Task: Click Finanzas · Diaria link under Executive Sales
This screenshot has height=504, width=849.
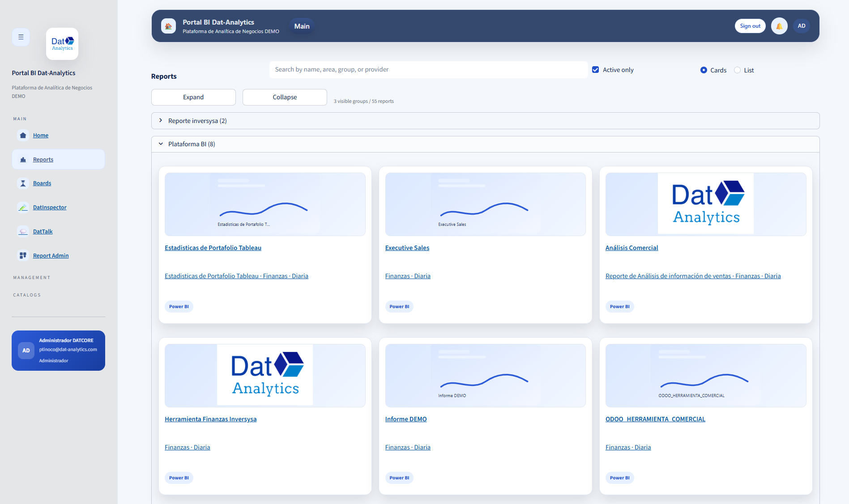Action: tap(408, 276)
